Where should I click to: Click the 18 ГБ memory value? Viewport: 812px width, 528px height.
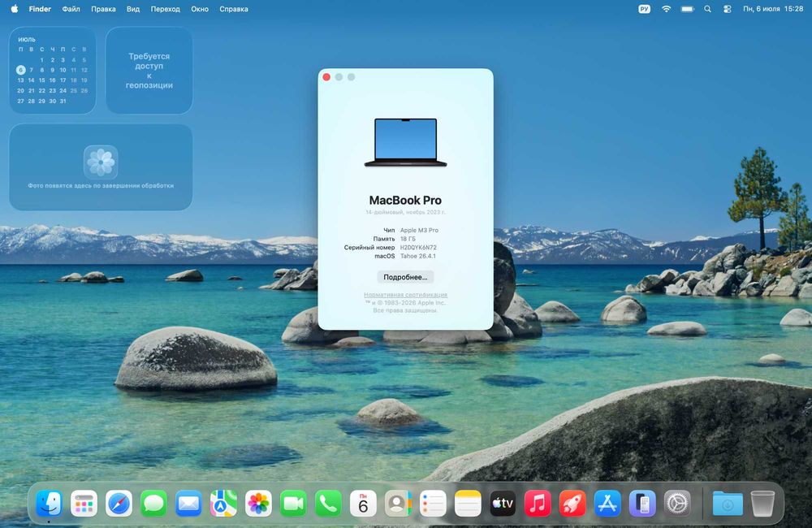(x=408, y=239)
